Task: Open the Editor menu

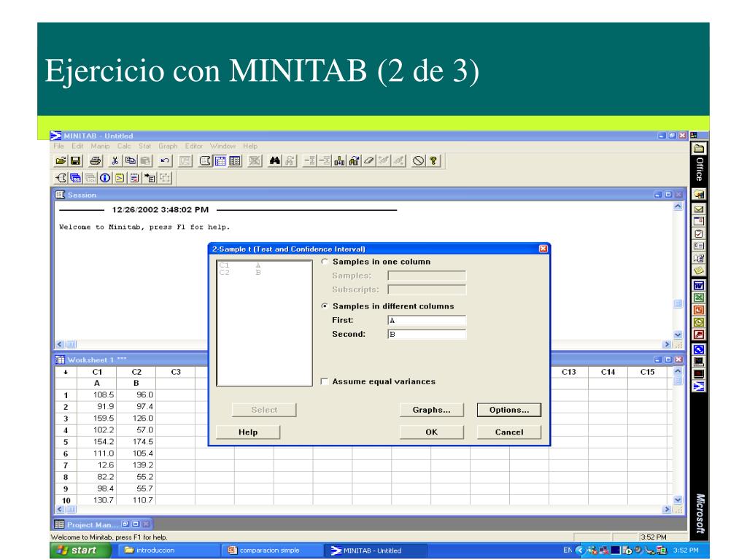Action: point(194,146)
